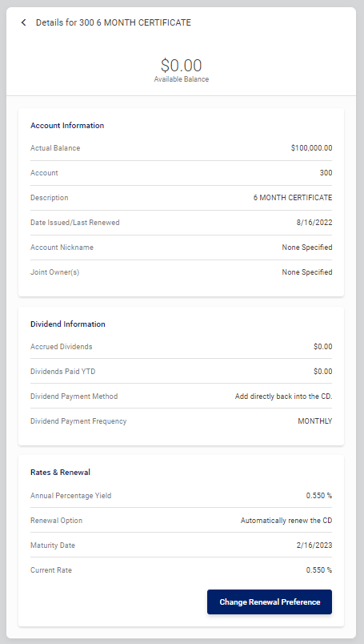364x644 pixels.
Task: Click the Details for 300 6 MONTH CERTIFICATE title
Action: 114,22
